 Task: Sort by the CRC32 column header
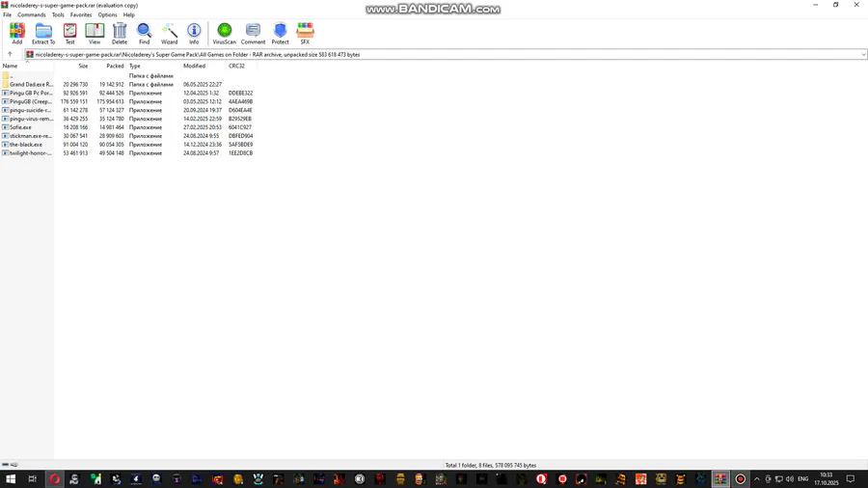click(241, 66)
